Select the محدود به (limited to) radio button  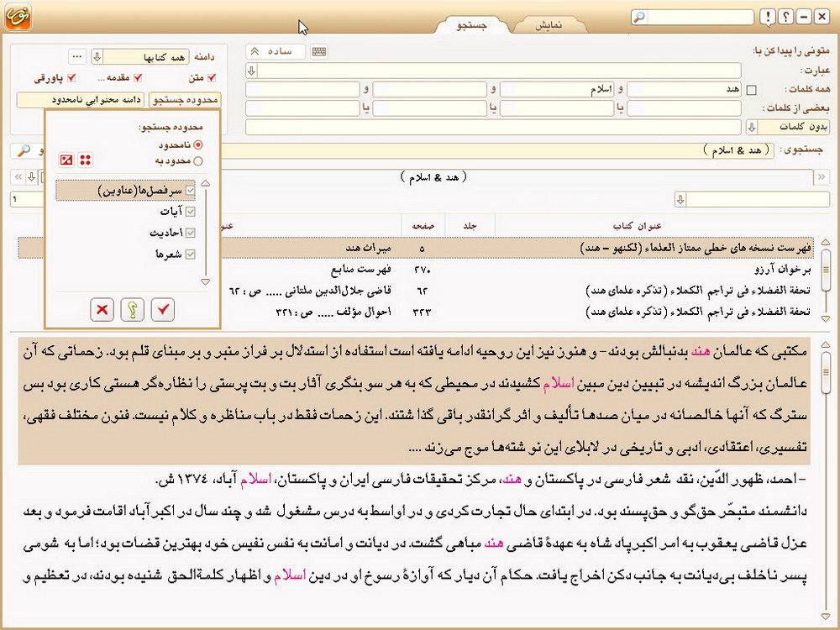coord(198,160)
